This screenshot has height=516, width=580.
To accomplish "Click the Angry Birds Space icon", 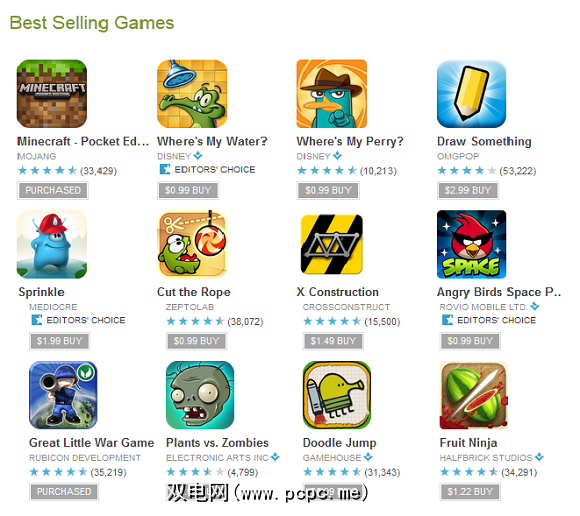I will (471, 244).
